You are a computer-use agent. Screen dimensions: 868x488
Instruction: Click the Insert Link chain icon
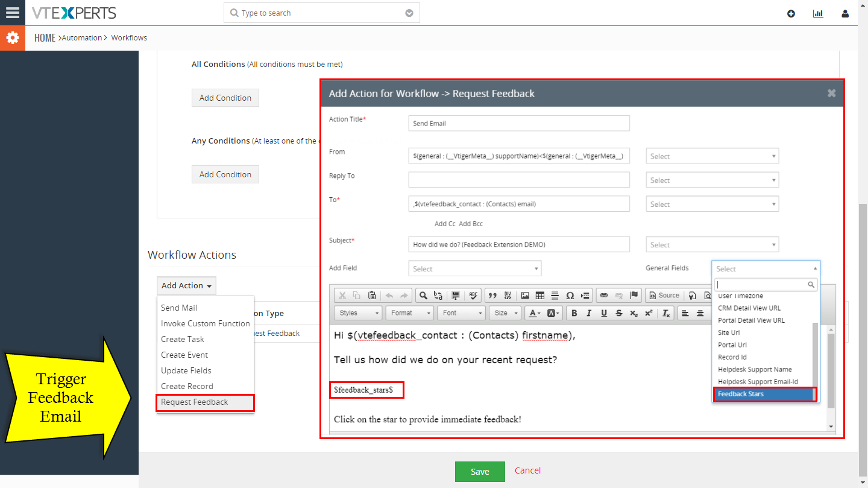[x=603, y=296]
